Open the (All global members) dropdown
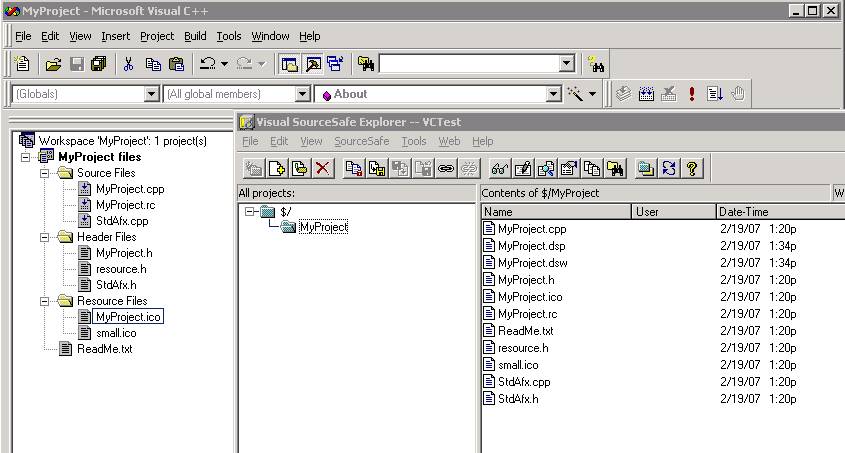This screenshot has height=453, width=845. tap(303, 94)
